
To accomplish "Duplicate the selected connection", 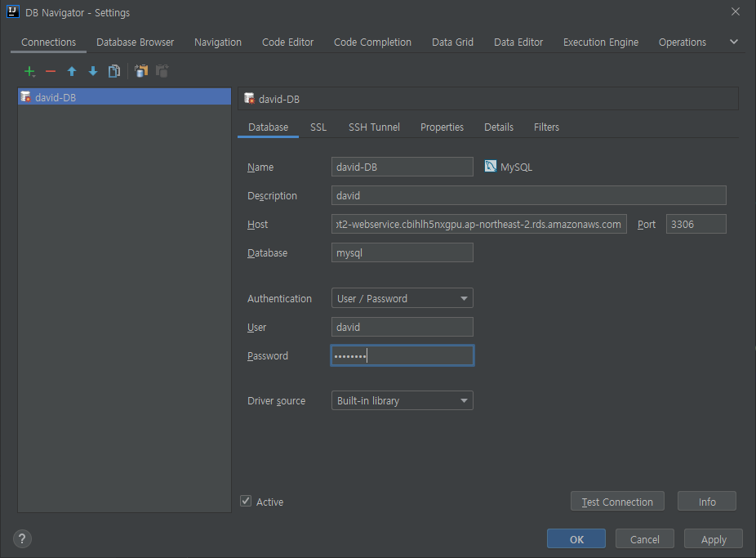I will pos(114,71).
